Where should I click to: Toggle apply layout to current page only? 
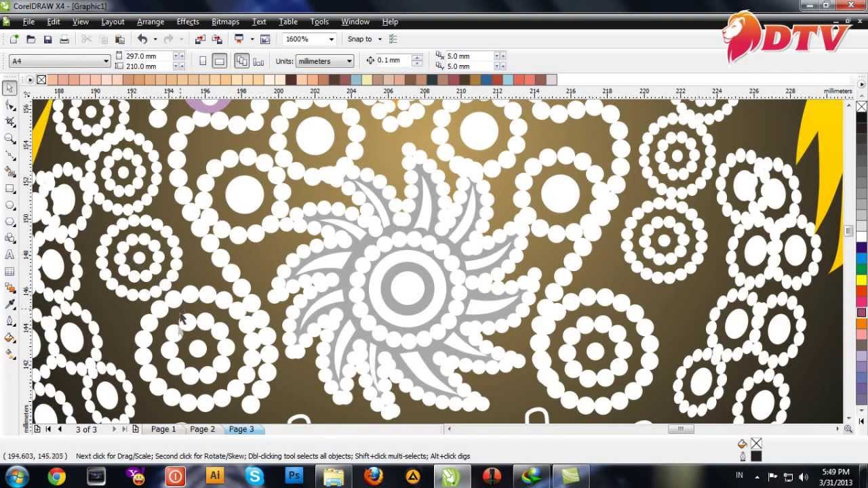pyautogui.click(x=258, y=61)
